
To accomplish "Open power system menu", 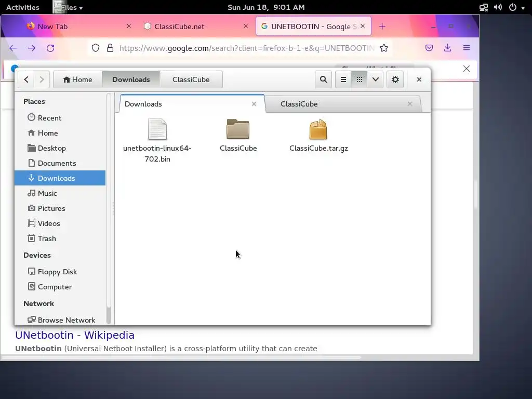I will point(517,7).
